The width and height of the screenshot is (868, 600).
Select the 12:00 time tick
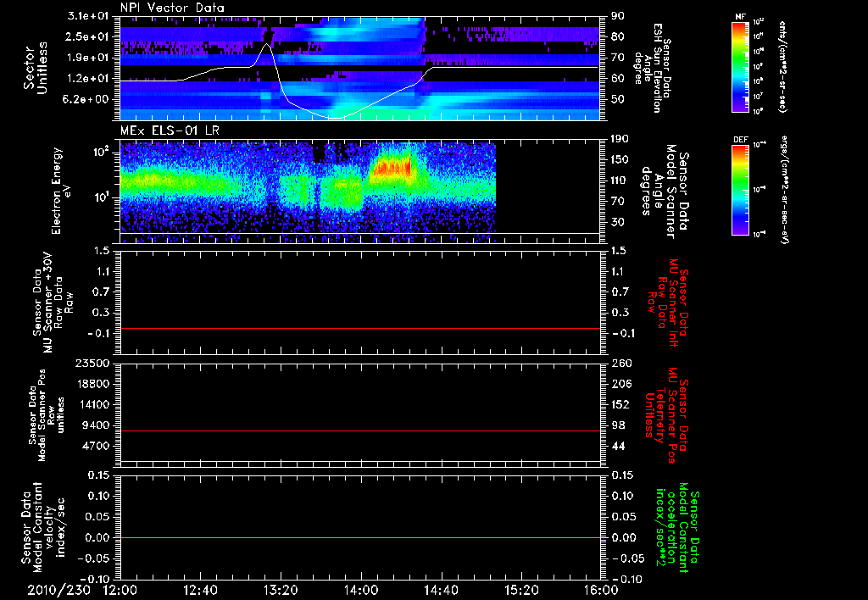point(120,590)
